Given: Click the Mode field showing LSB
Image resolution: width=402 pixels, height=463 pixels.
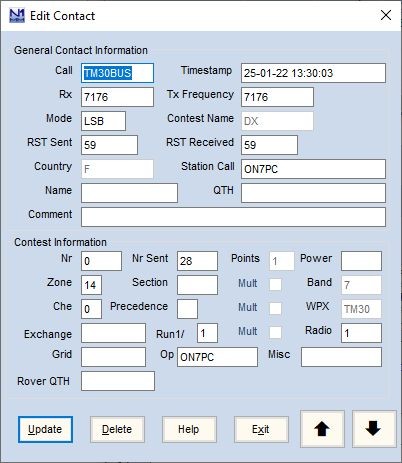Looking at the screenshot, I should [103, 121].
